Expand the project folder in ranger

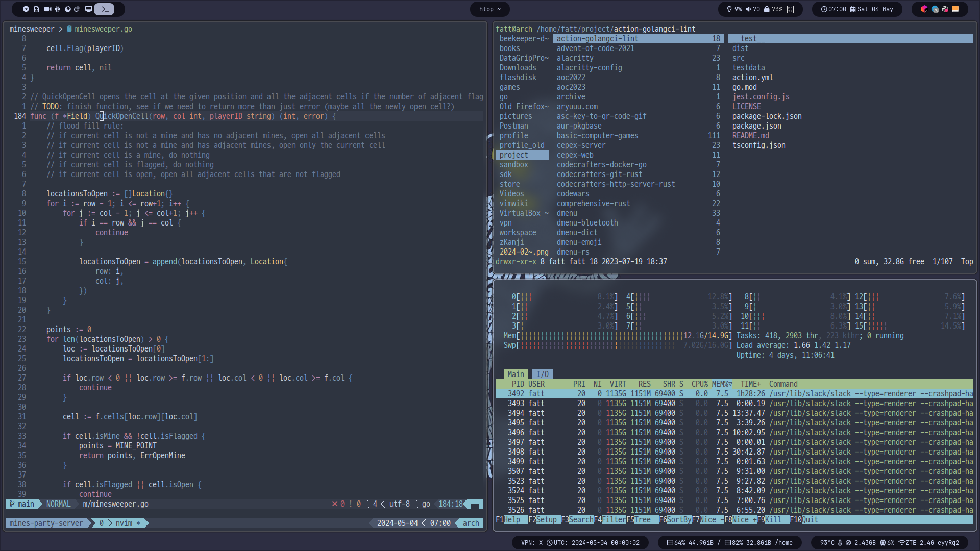[x=514, y=155]
